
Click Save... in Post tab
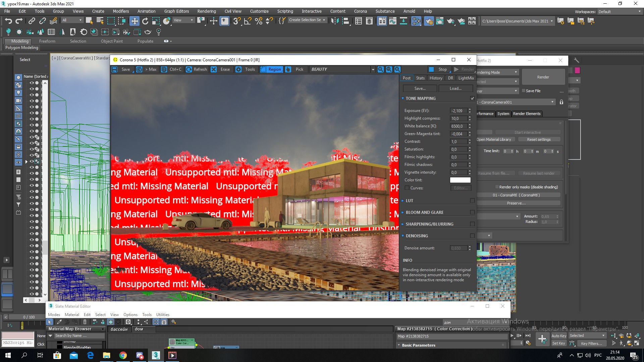[x=420, y=88]
